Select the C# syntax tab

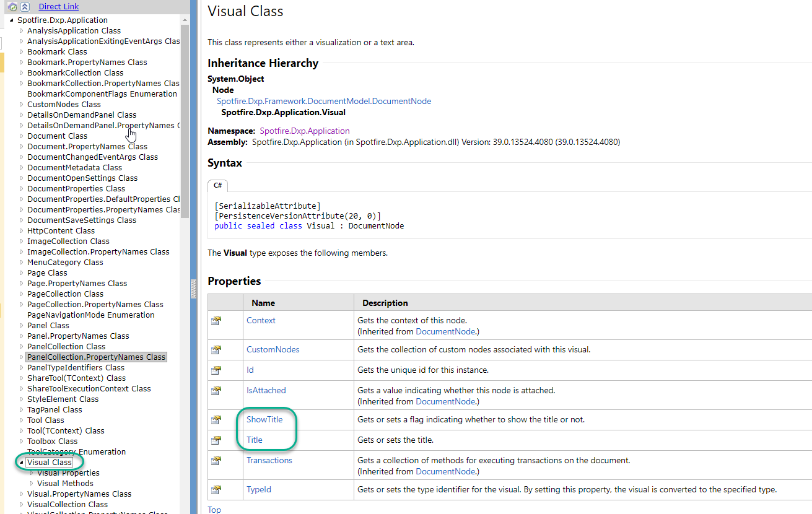coord(218,185)
